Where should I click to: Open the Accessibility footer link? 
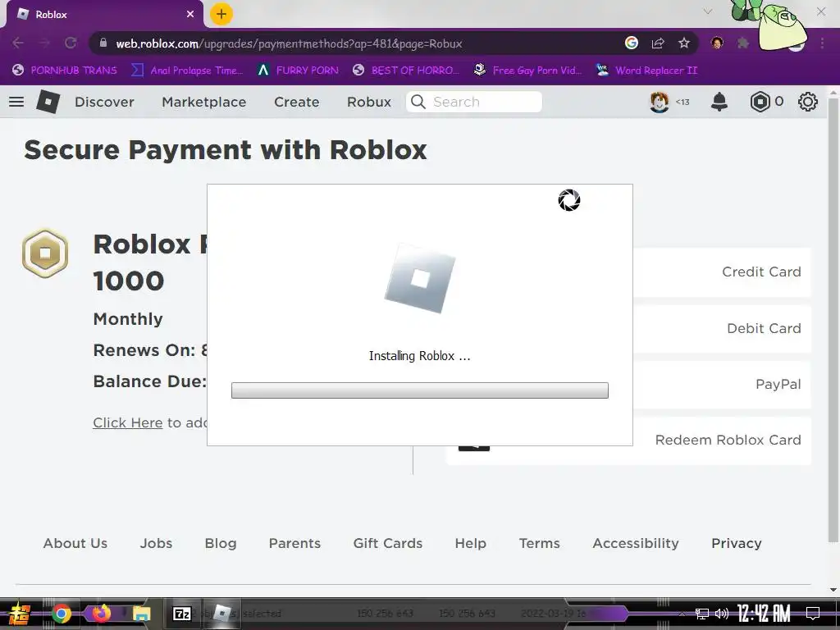636,543
